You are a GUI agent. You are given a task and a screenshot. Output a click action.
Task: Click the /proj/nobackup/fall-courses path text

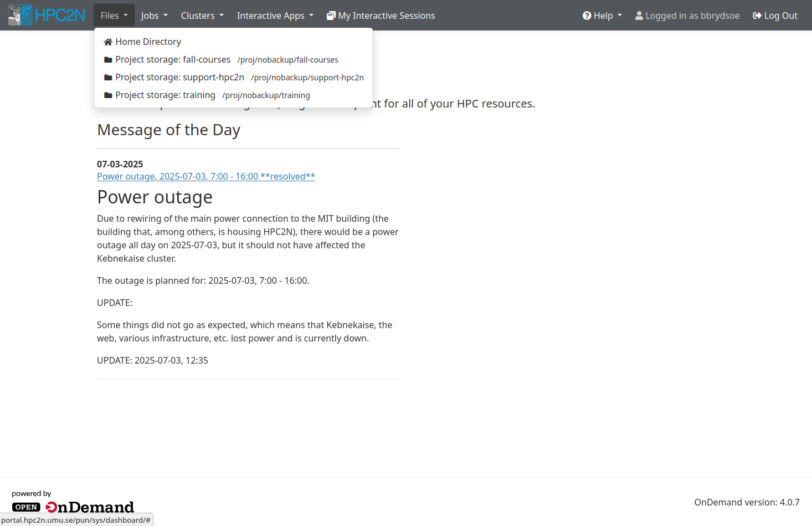[287, 60]
